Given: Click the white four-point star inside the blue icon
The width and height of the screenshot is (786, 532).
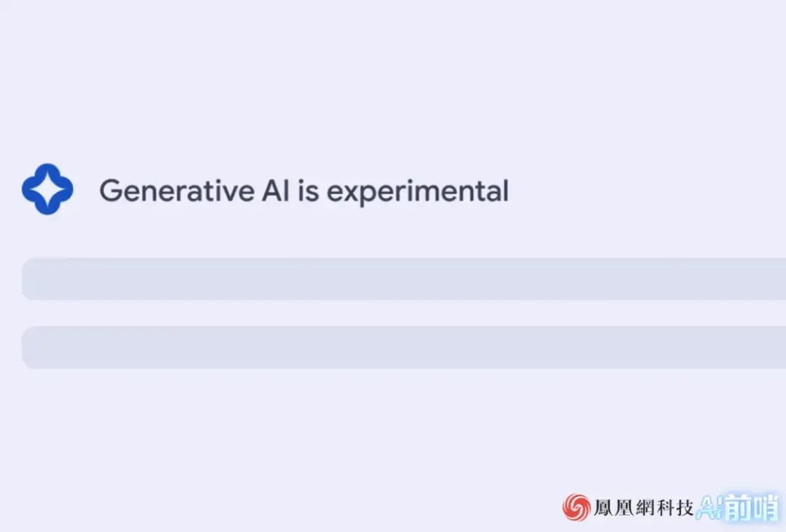Looking at the screenshot, I should 47,189.
